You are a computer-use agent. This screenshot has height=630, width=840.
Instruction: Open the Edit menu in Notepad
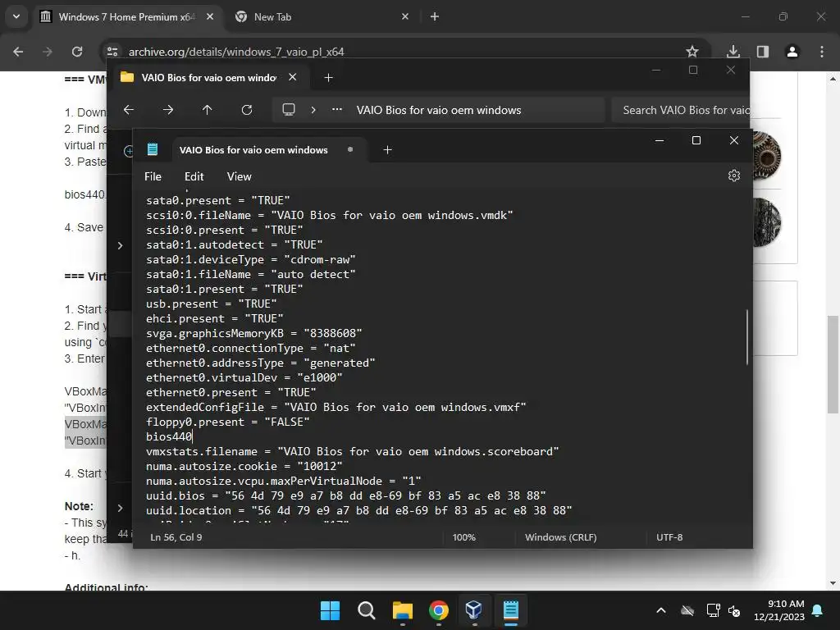194,176
